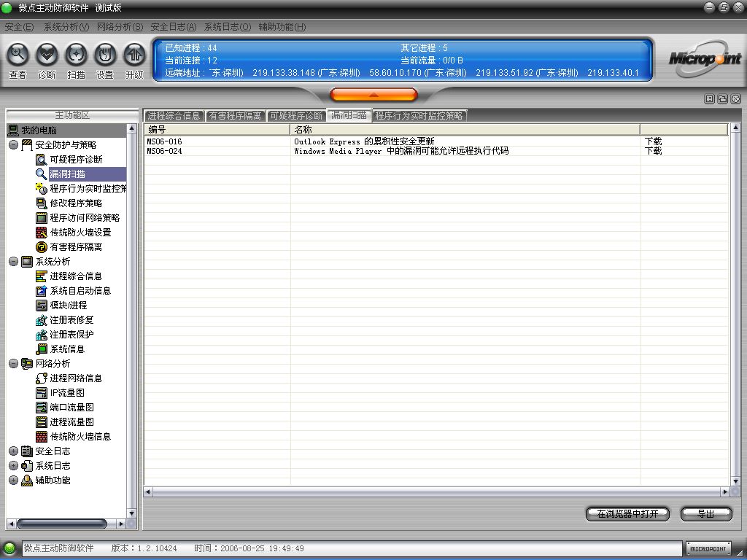The width and height of the screenshot is (747, 560).
Task: Open 系统信息 in the sidebar
Action: tap(68, 349)
